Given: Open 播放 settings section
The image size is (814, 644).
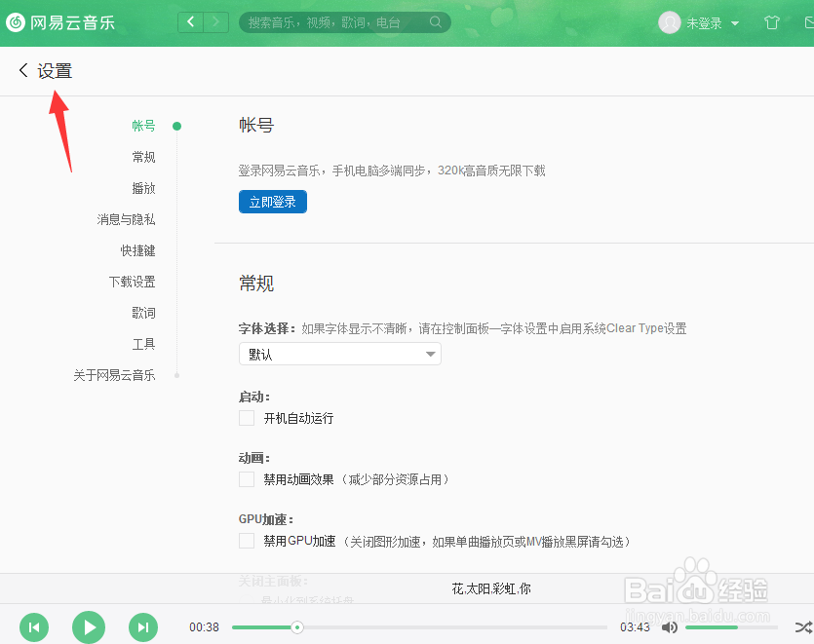Looking at the screenshot, I should point(143,188).
